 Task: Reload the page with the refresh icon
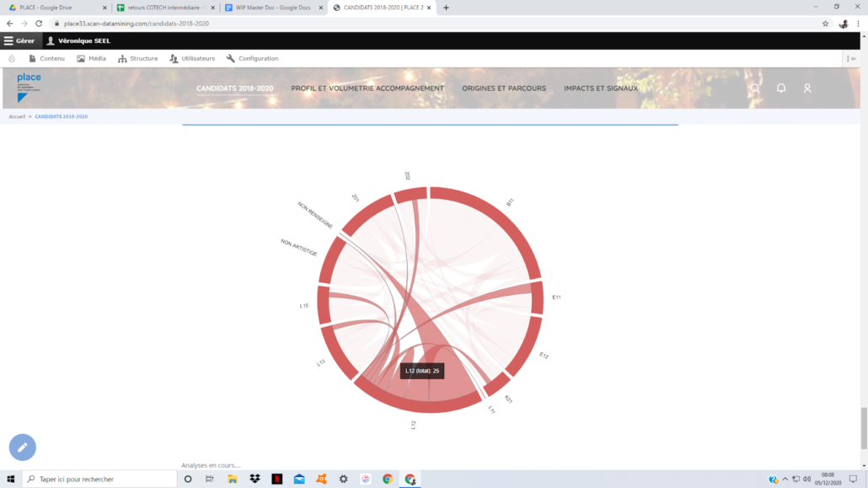39,24
